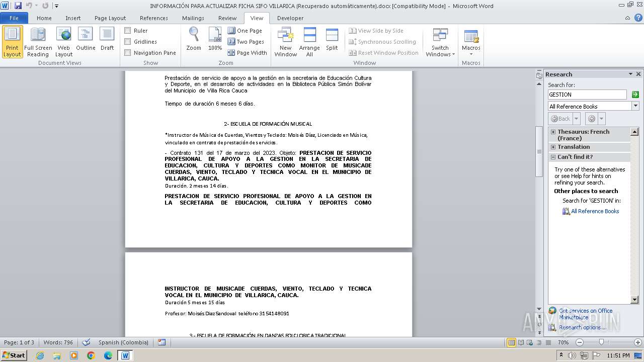The height and width of the screenshot is (362, 644).
Task: Start searching with the green arrow button
Action: tap(635, 95)
